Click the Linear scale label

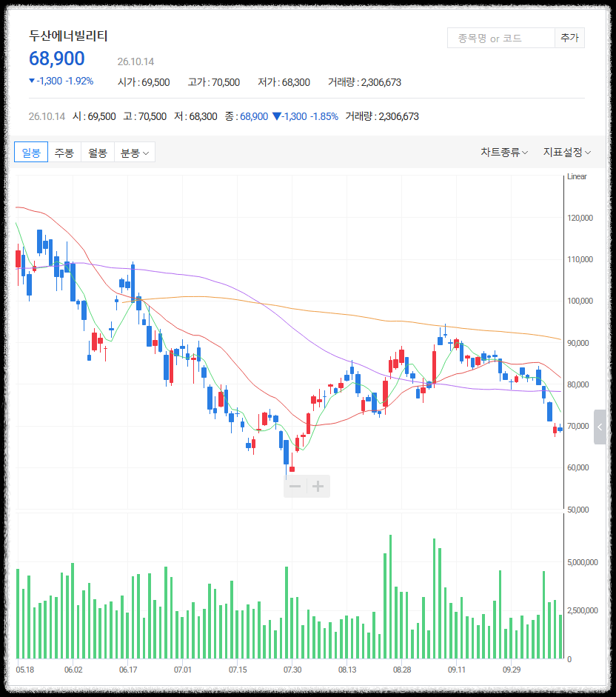click(577, 176)
